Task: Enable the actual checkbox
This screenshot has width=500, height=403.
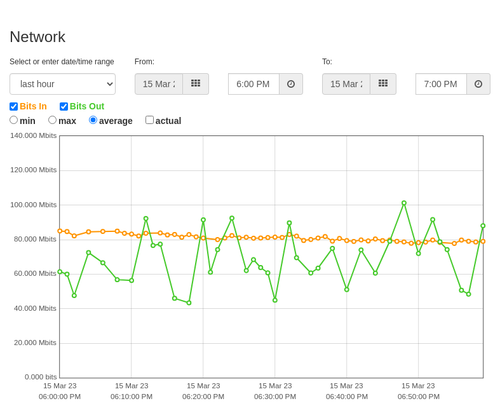Action: pyautogui.click(x=150, y=120)
